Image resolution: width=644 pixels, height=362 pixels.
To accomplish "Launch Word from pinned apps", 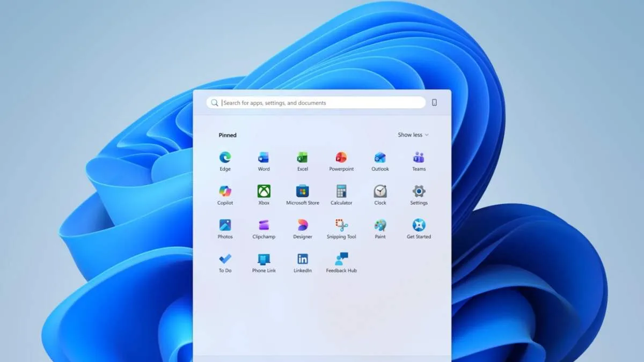I will [x=264, y=161].
